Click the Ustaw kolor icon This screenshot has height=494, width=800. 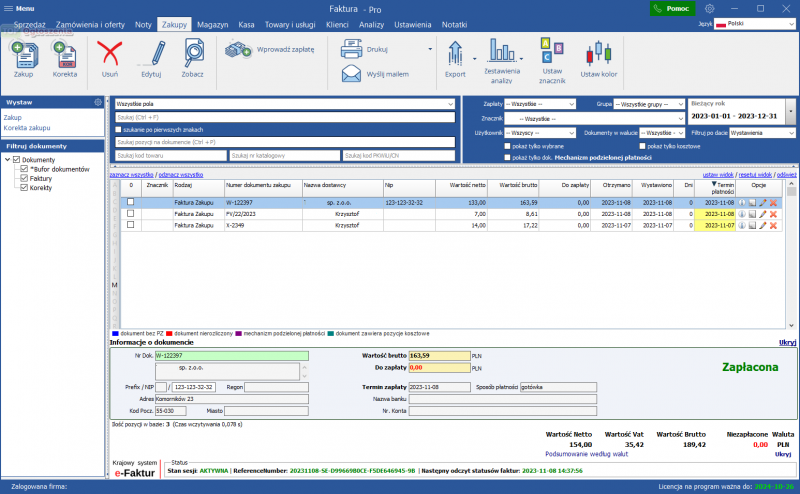[x=599, y=54]
